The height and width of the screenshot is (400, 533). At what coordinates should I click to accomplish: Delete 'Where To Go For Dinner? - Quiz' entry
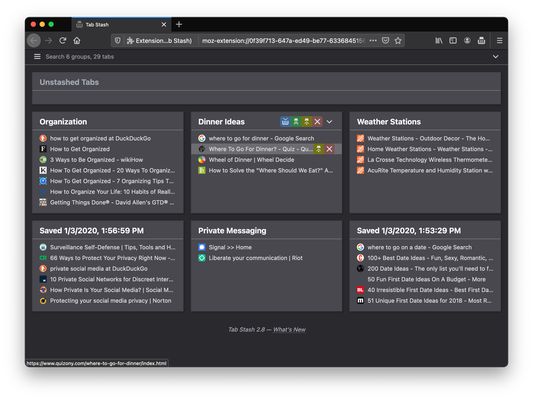(329, 149)
